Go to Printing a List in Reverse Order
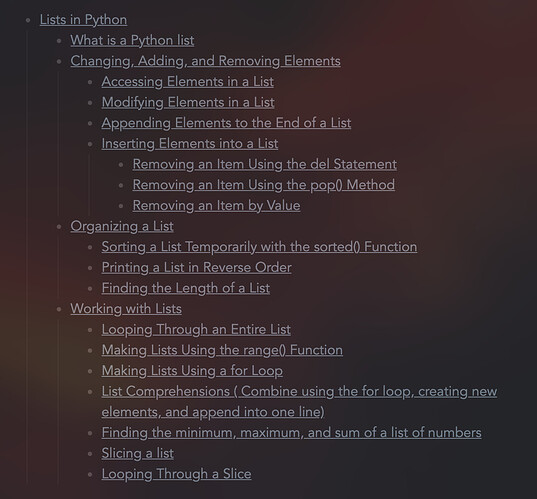Image resolution: width=537 pixels, height=499 pixels. pyautogui.click(x=197, y=267)
